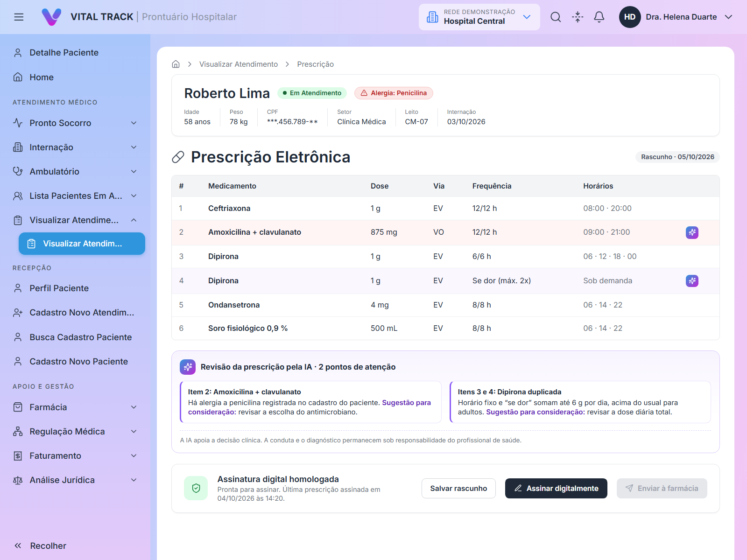This screenshot has height=560, width=747.
Task: Click Rascunho · 05/10/2026 status badge
Action: click(677, 157)
